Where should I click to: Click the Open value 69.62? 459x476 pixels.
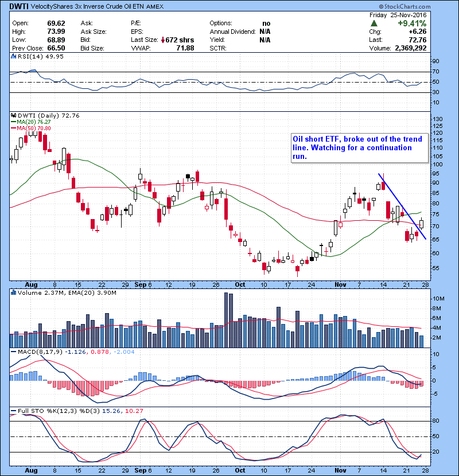click(56, 24)
